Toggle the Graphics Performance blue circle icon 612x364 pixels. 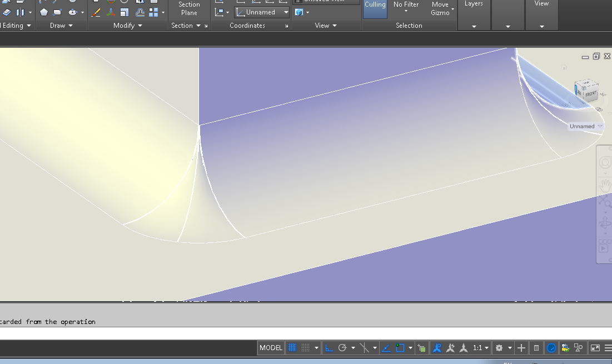[551, 348]
